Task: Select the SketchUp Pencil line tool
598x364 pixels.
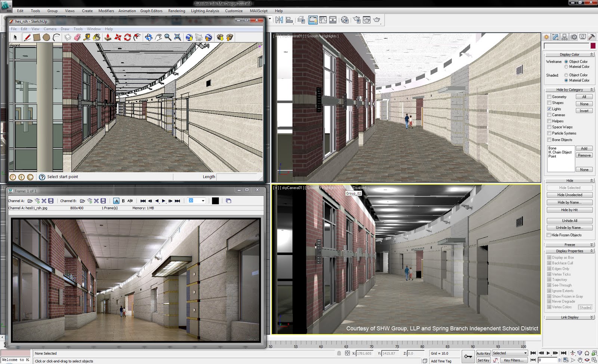Action: (27, 37)
